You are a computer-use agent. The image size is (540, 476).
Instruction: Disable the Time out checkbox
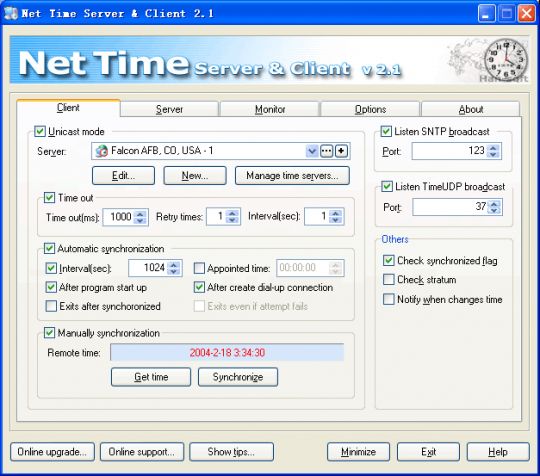coord(49,197)
